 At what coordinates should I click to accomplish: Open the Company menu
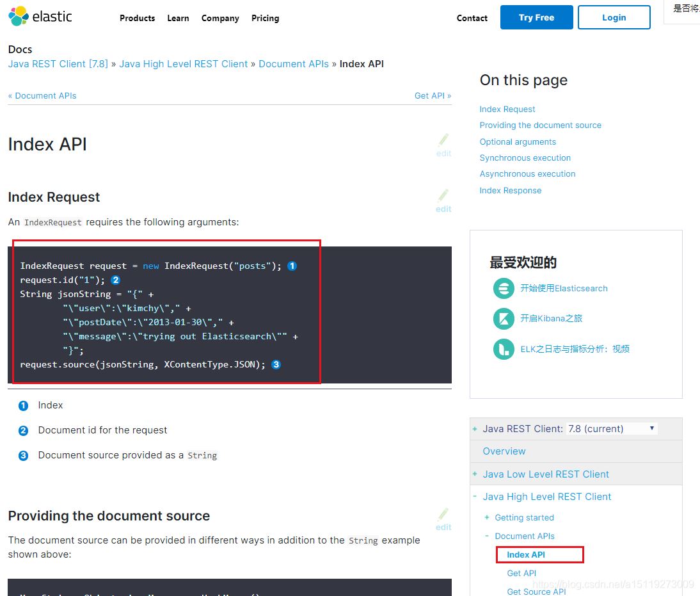(220, 19)
